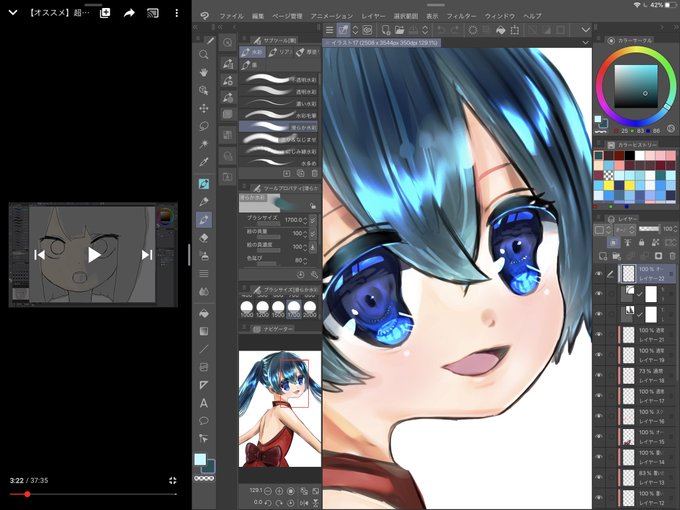Expand the canvas tab list chevron

point(585,42)
